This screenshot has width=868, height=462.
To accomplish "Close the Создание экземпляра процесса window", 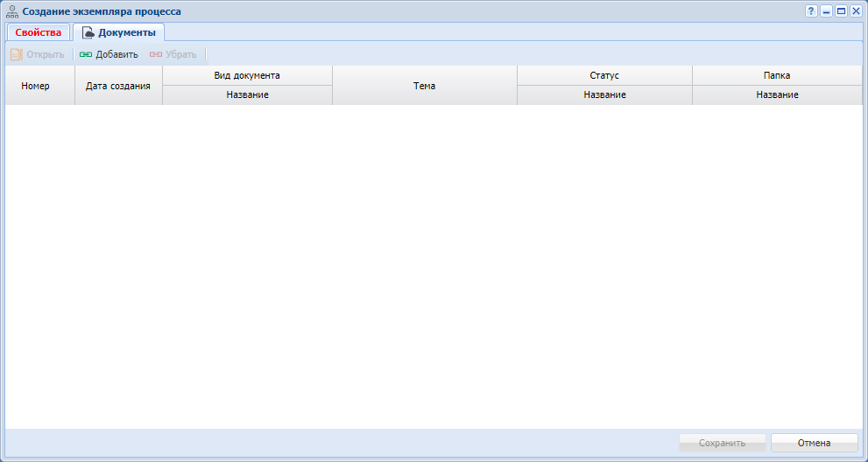I will 856,11.
